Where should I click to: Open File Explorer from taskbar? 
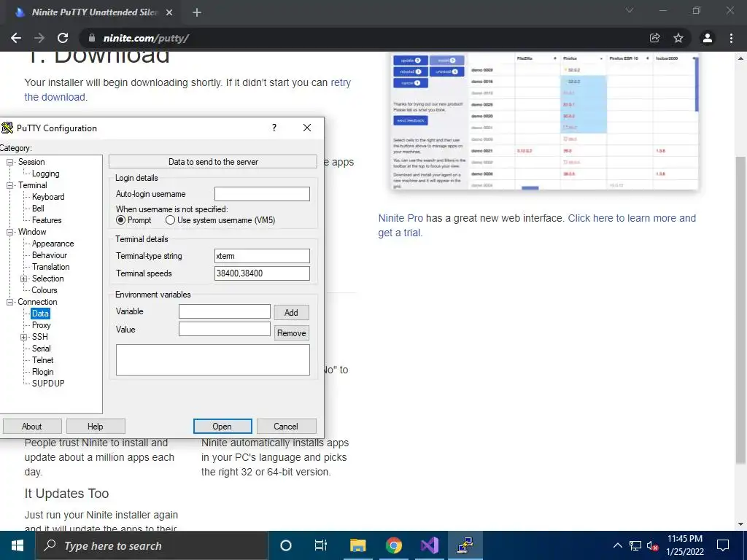pyautogui.click(x=357, y=545)
